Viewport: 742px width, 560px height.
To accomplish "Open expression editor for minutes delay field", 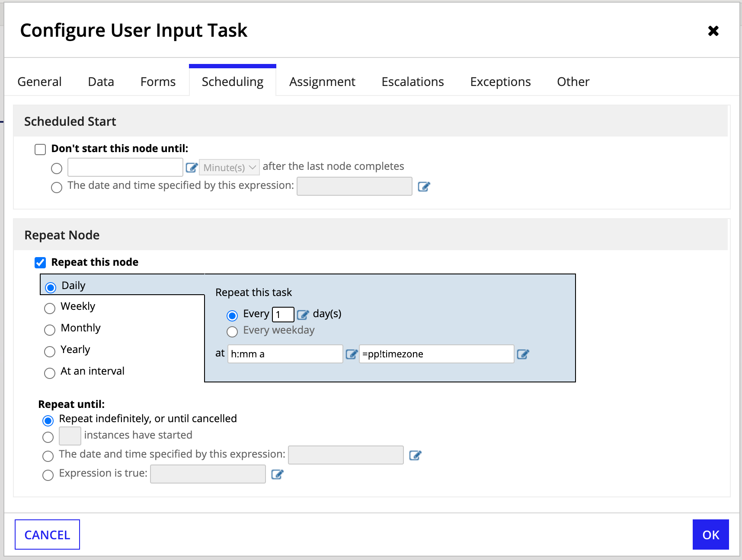I will pos(192,167).
